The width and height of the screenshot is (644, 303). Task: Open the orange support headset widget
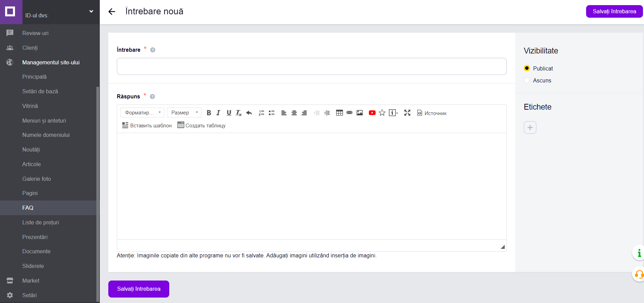[639, 274]
